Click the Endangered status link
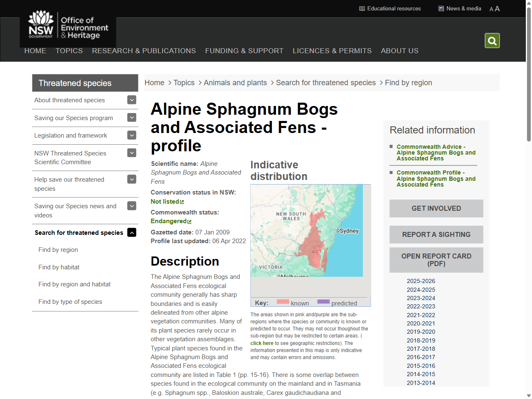 point(168,221)
